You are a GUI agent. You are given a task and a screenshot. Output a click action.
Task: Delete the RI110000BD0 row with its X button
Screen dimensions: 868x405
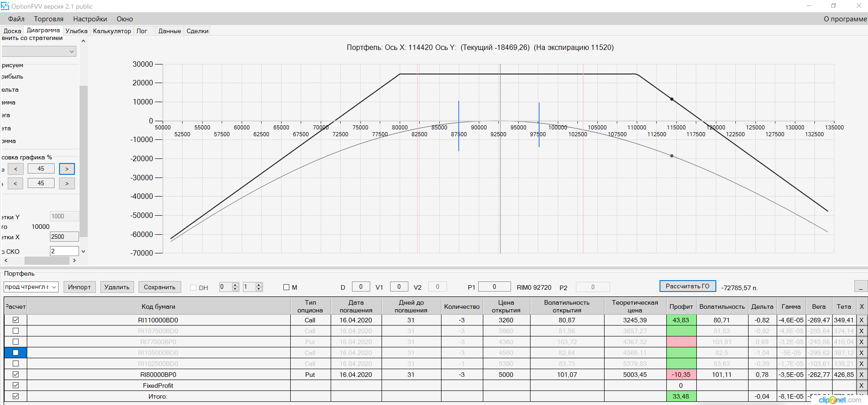[861, 320]
